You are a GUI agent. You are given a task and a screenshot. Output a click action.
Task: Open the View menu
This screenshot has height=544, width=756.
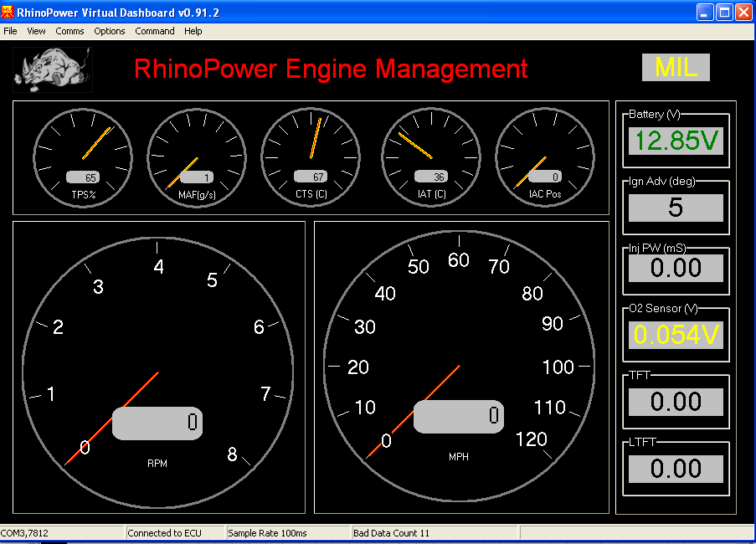[36, 31]
